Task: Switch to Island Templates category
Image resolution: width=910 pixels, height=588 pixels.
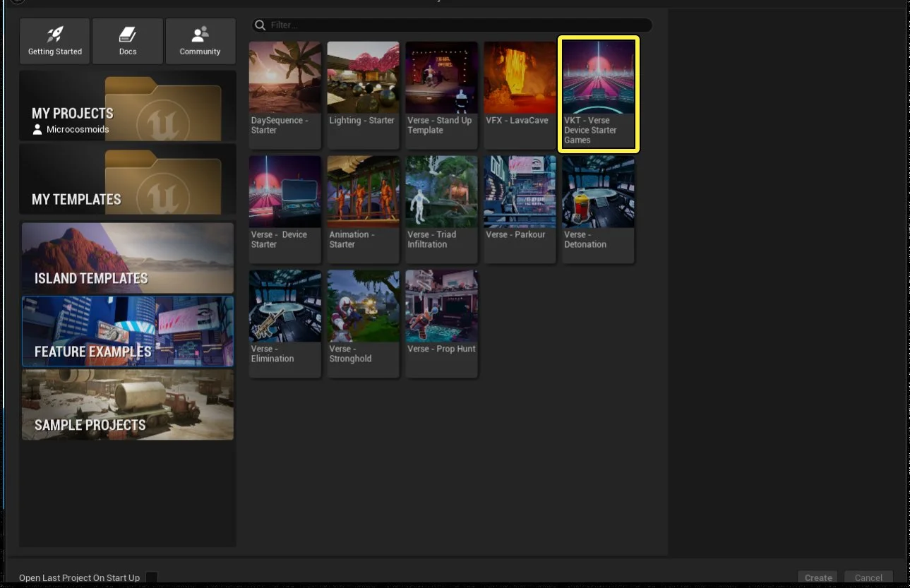Action: 128,258
